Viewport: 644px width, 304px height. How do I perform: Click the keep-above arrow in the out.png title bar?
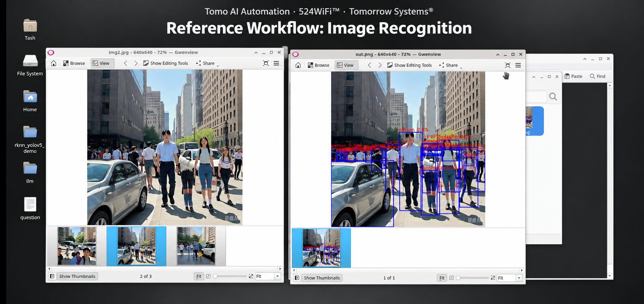point(498,54)
